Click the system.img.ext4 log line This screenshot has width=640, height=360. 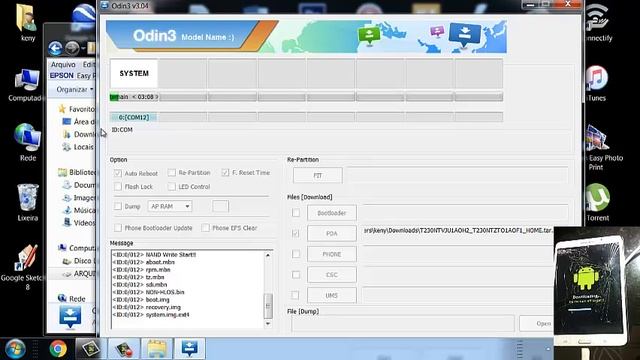pyautogui.click(x=151, y=315)
